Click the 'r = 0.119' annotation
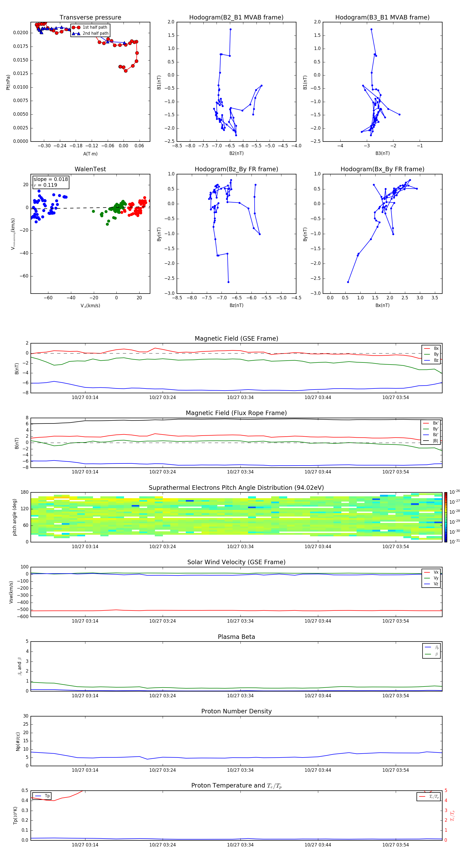Viewport: 473px width, 868px height. click(x=45, y=185)
